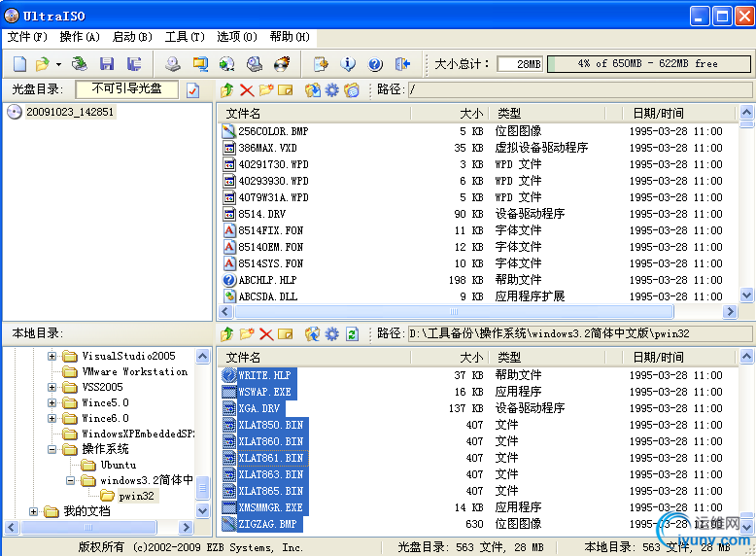
Task: Click the blue Info properties icon
Action: (348, 63)
